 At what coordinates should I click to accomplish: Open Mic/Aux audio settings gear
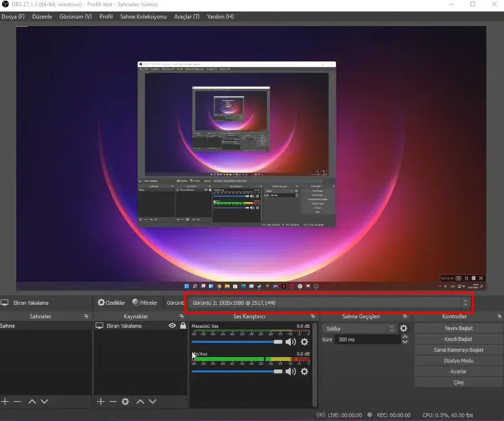304,372
